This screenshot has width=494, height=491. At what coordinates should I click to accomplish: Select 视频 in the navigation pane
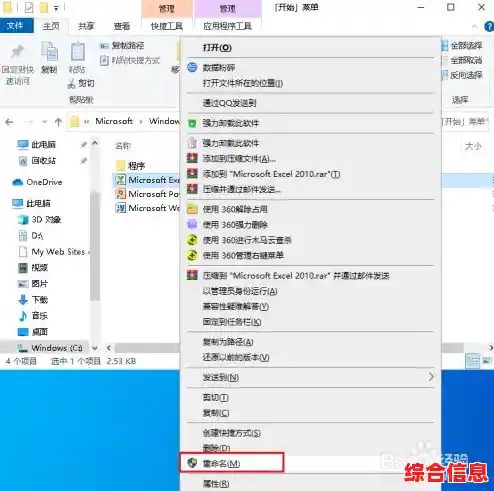33,268
